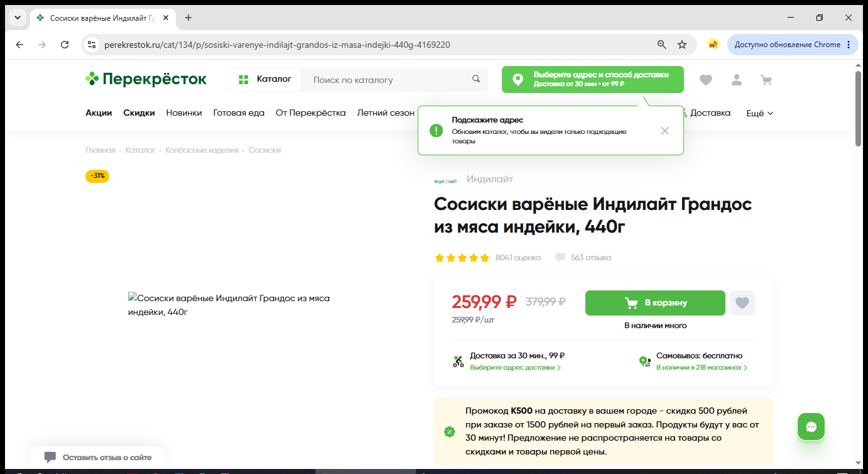Select the Сосиски варёные Индилайт tab
The image size is (868, 474).
click(x=103, y=18)
